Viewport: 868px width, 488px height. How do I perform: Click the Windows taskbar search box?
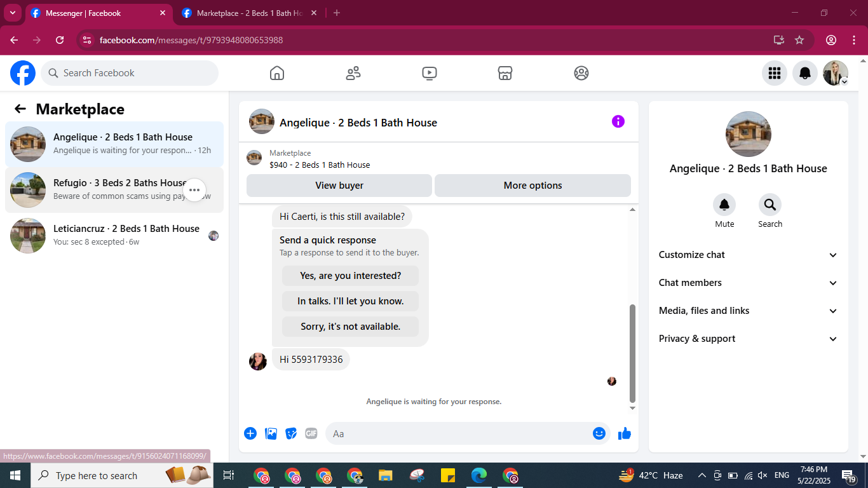tap(123, 475)
